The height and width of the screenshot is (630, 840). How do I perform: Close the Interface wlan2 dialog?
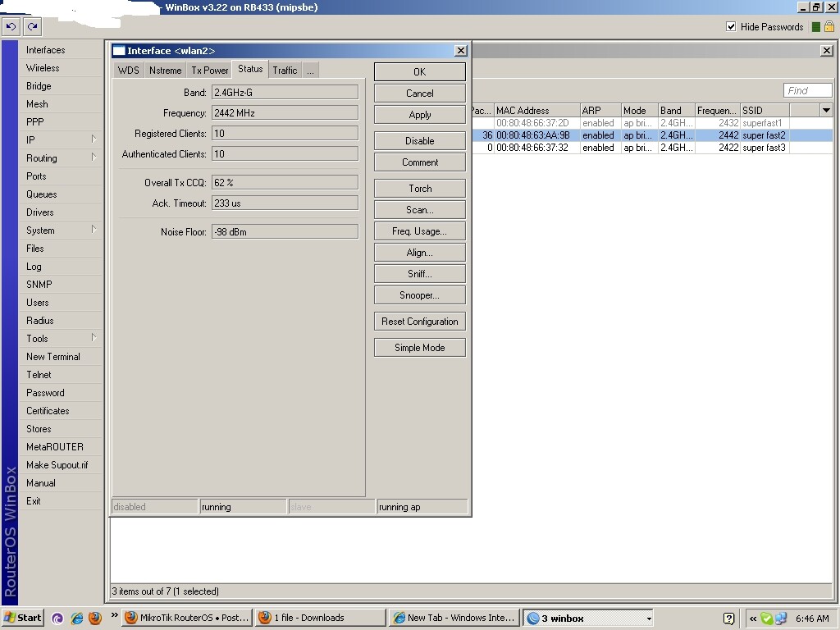(x=460, y=50)
